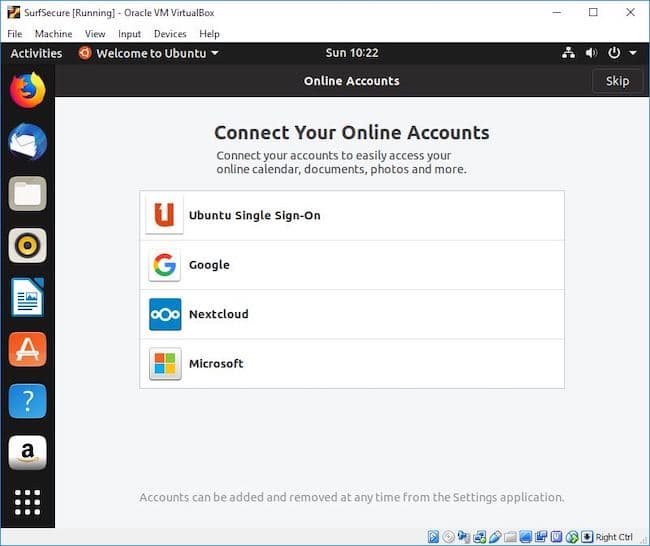Open the View menu
Screen dimensions: 650x546
point(95,34)
